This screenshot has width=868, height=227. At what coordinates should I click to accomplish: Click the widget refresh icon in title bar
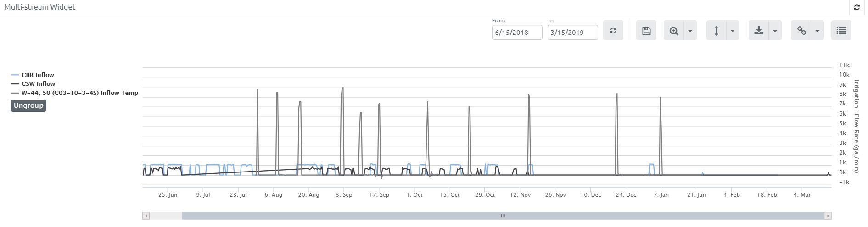point(857,7)
